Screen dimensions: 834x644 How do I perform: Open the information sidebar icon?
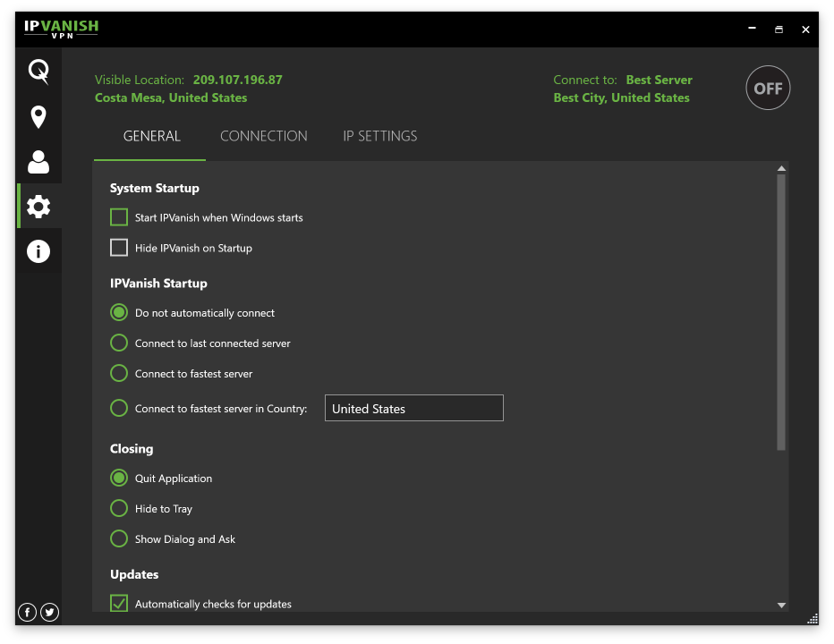click(x=38, y=251)
